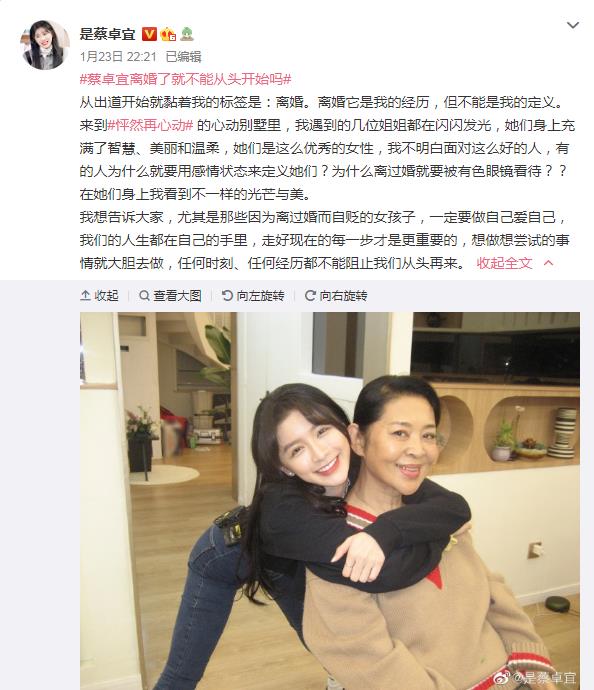The width and height of the screenshot is (594, 690).
Task: Click the magnifier icon 查看大图
Action: [x=144, y=295]
